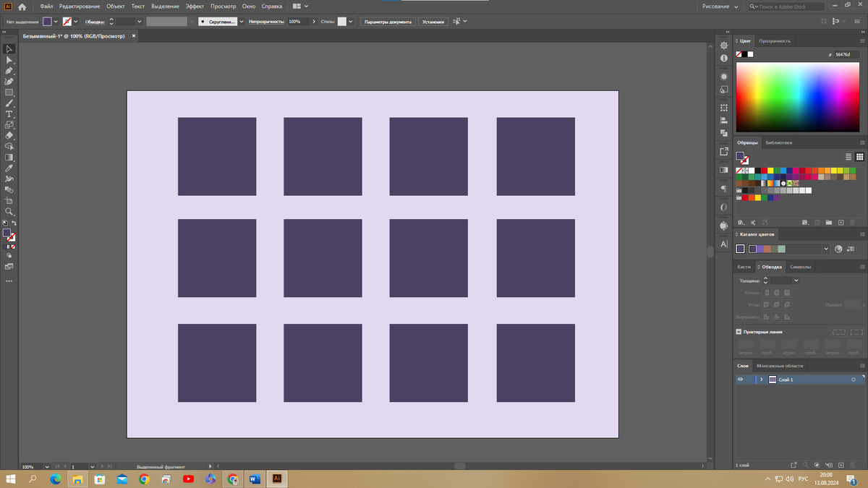Click the Стиль swatch box
Screen dimensions: 868x488
pos(341,22)
